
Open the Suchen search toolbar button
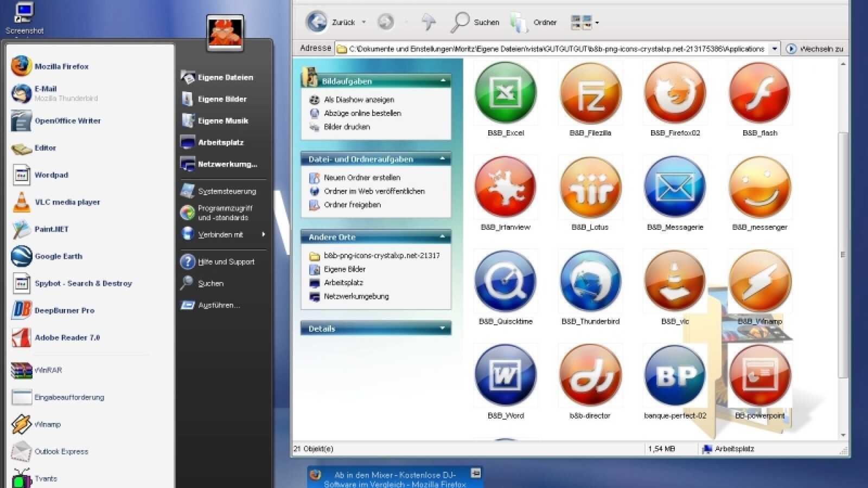pyautogui.click(x=475, y=22)
